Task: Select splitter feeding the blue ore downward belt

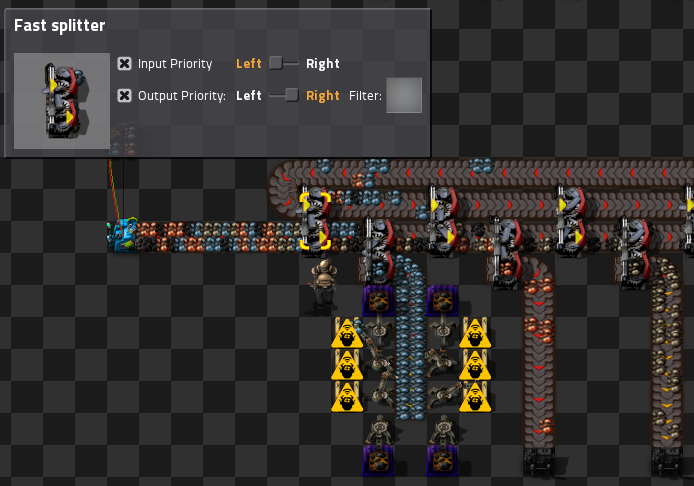Action: (379, 251)
